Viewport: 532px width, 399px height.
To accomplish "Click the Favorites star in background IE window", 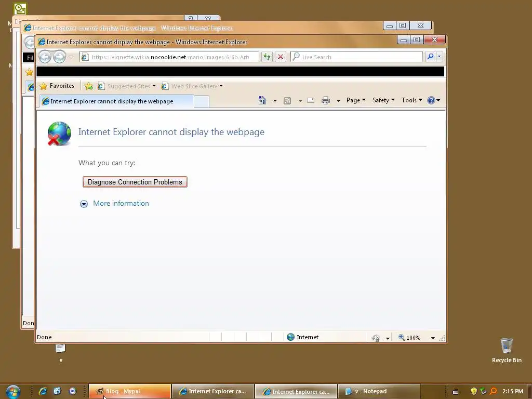I will (x=30, y=72).
